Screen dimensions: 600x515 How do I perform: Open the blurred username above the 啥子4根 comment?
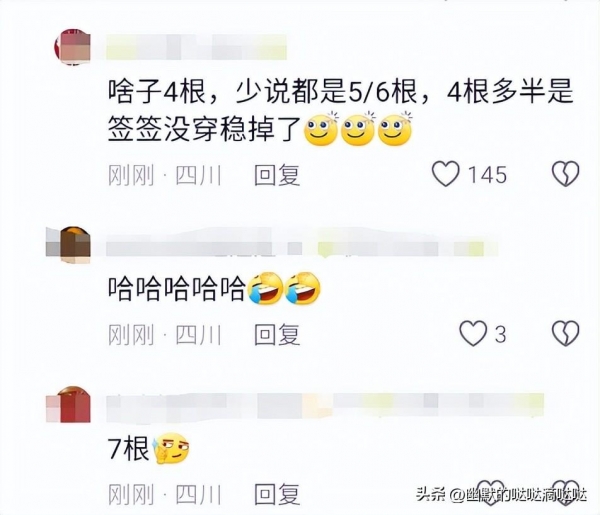click(196, 47)
